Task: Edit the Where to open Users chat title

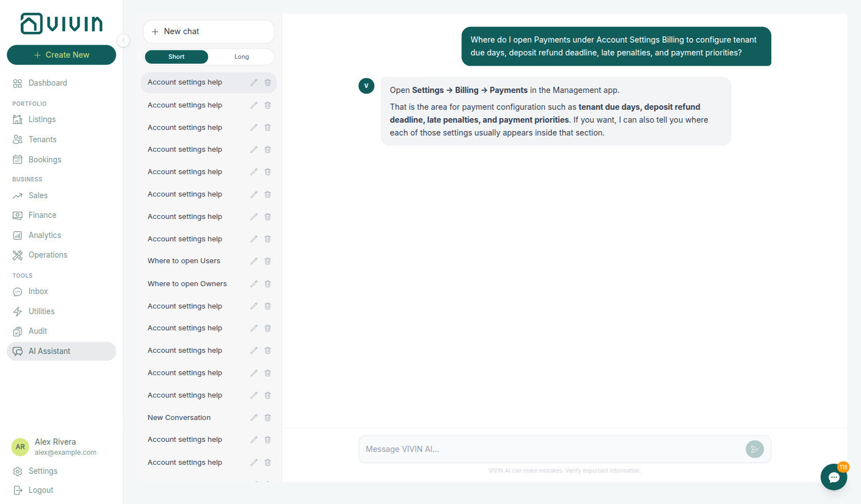Action: coord(254,261)
